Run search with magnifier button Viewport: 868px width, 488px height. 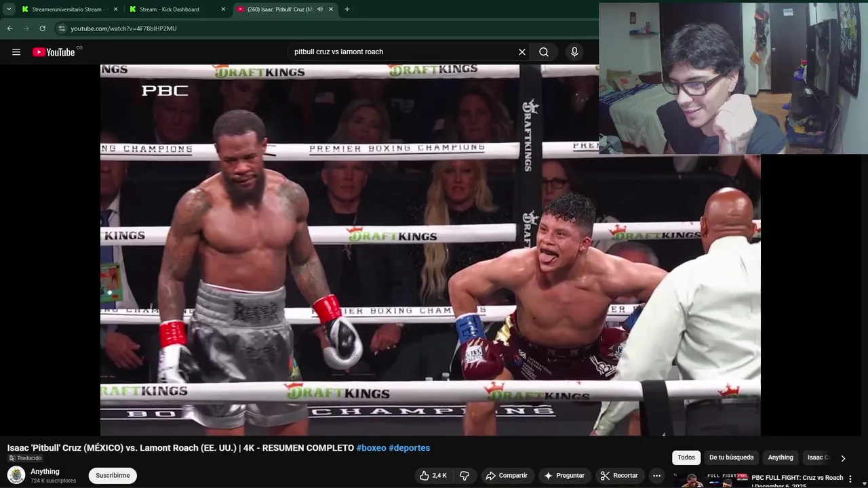pos(544,52)
